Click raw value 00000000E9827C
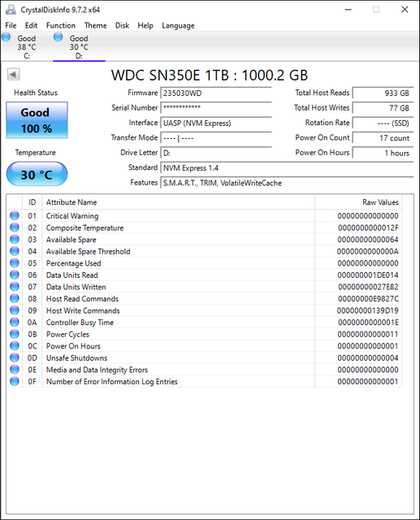Viewport: 420px width, 520px height. point(368,299)
